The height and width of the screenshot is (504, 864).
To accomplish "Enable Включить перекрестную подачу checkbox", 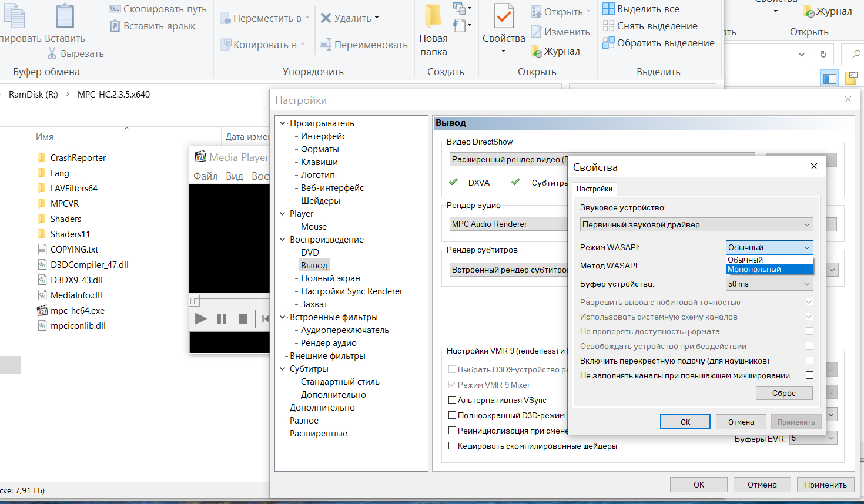I will 809,361.
